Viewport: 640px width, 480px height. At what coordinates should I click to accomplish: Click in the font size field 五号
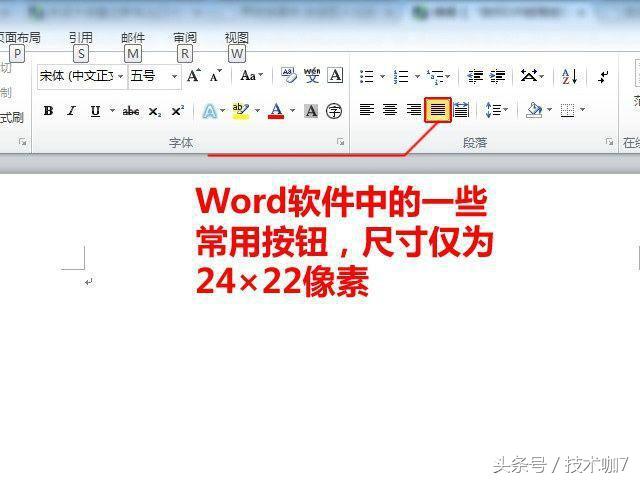pyautogui.click(x=149, y=76)
